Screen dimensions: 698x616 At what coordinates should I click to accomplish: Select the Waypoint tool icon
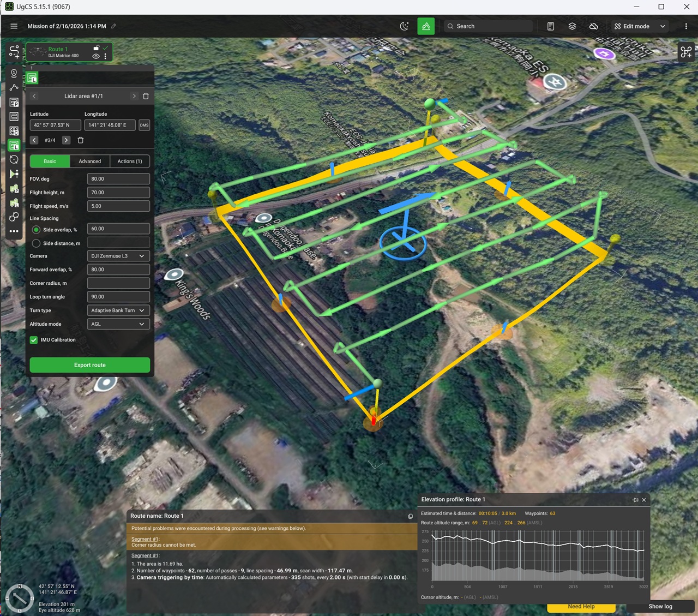(x=14, y=73)
